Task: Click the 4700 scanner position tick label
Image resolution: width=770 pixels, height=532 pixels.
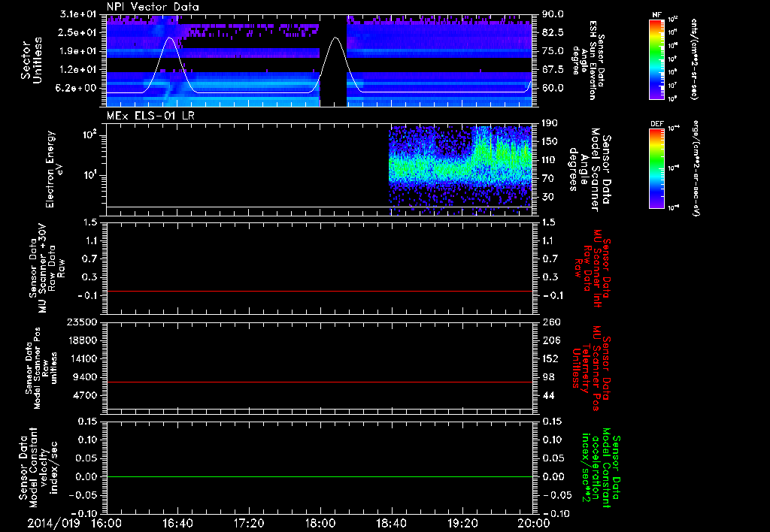Action: (x=84, y=395)
